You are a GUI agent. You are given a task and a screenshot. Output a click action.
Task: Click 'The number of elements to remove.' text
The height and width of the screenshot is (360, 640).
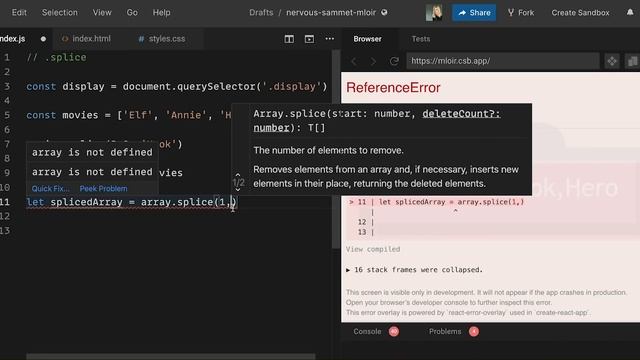(x=328, y=151)
